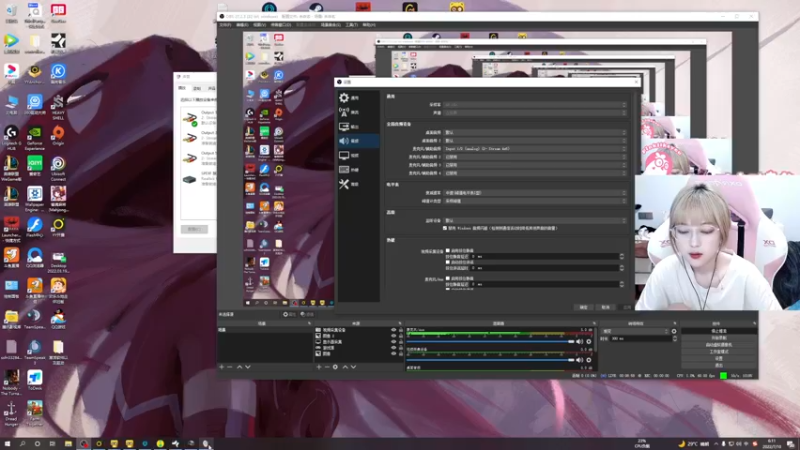Open the File menu in OBS menu bar
This screenshot has width=800, height=450.
point(225,24)
